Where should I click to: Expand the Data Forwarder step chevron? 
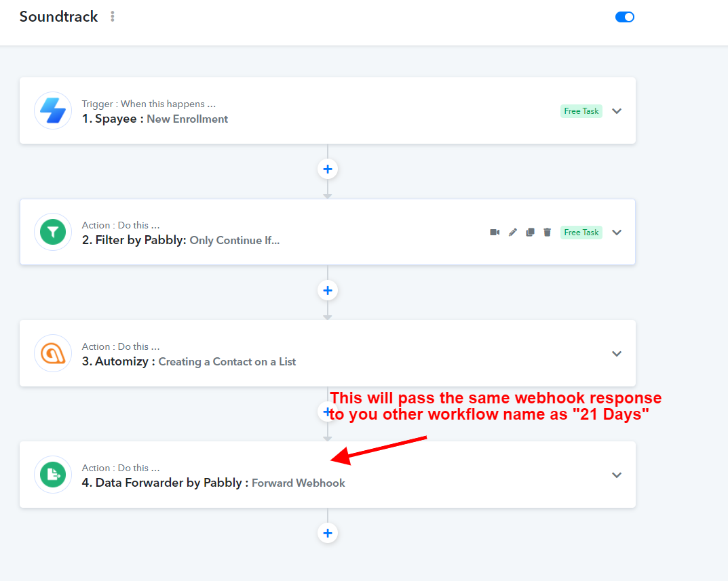pos(616,475)
